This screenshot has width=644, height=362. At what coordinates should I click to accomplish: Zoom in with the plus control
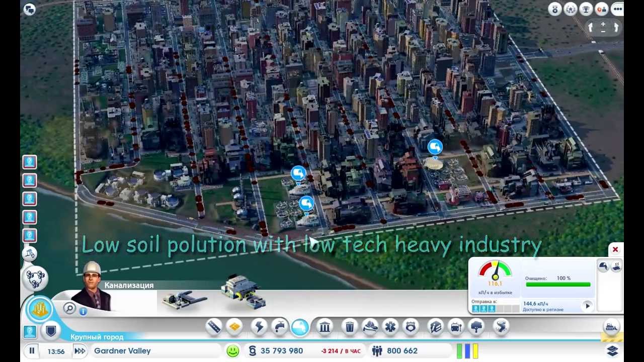603,24
